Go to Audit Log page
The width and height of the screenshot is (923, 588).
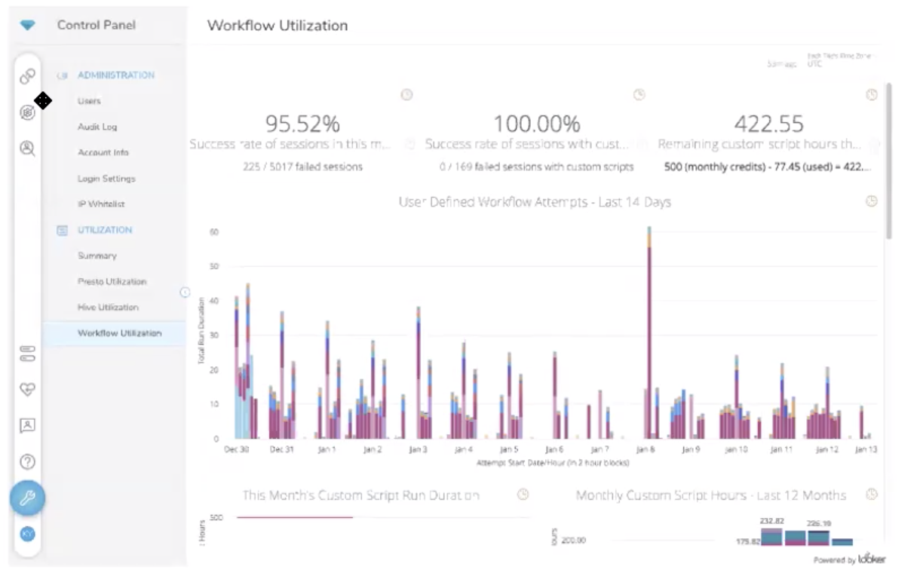97,127
